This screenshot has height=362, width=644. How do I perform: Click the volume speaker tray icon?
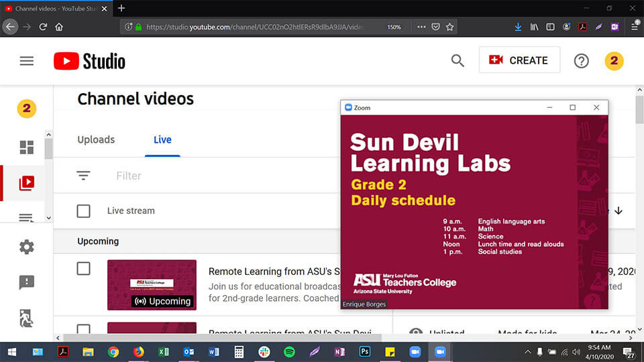click(x=577, y=352)
